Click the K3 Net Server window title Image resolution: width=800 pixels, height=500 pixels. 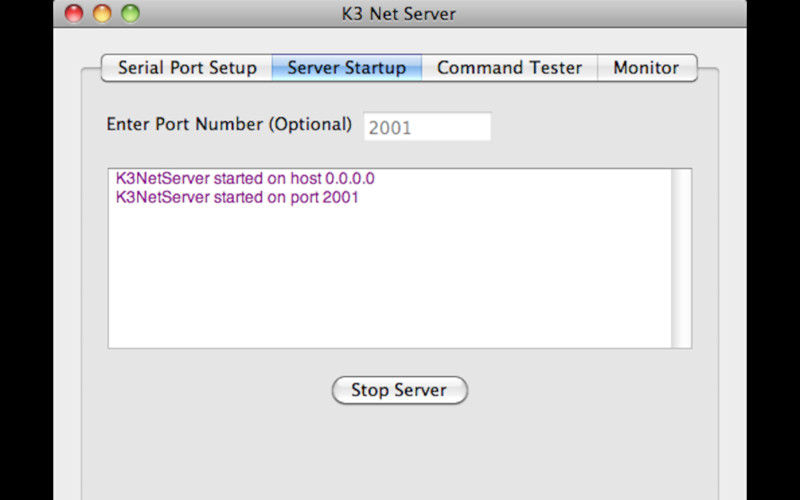pos(398,14)
